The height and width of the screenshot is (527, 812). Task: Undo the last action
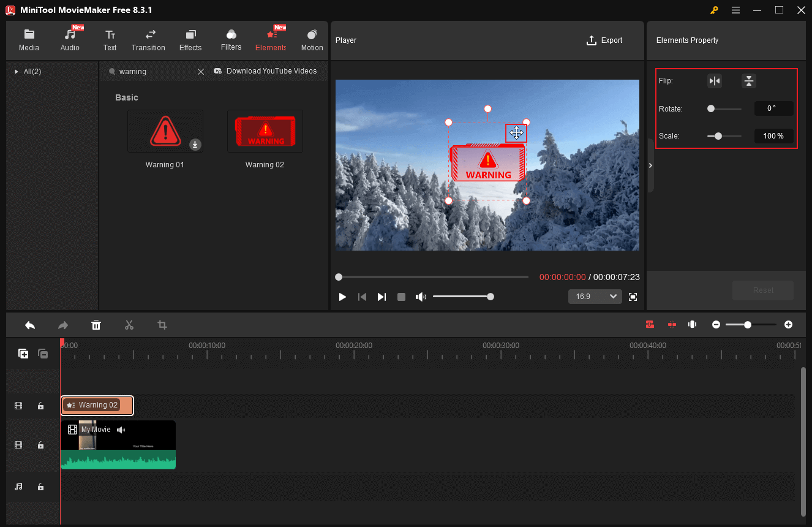click(x=30, y=325)
